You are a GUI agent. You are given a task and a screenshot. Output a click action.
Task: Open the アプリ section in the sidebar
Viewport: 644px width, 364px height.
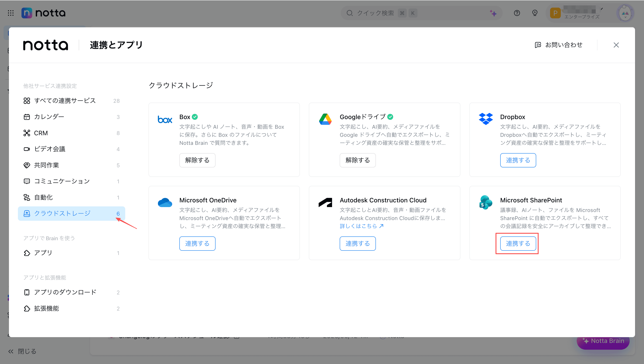tap(72, 253)
